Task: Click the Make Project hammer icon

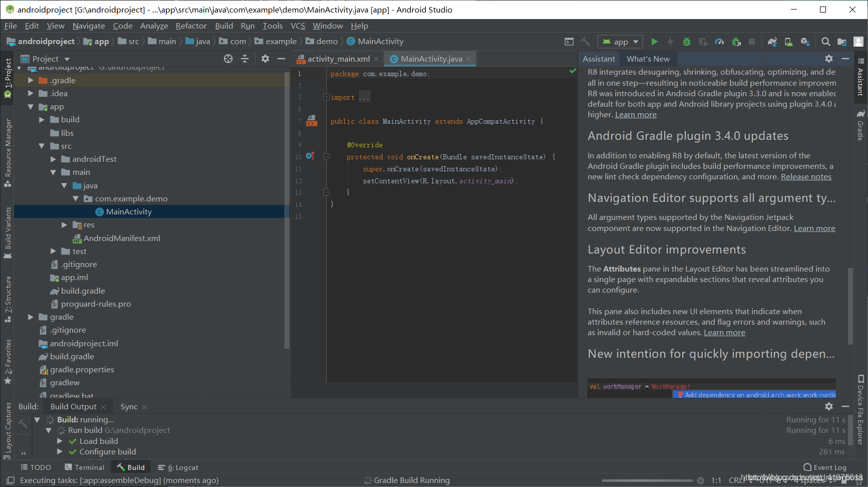Action: (x=585, y=42)
